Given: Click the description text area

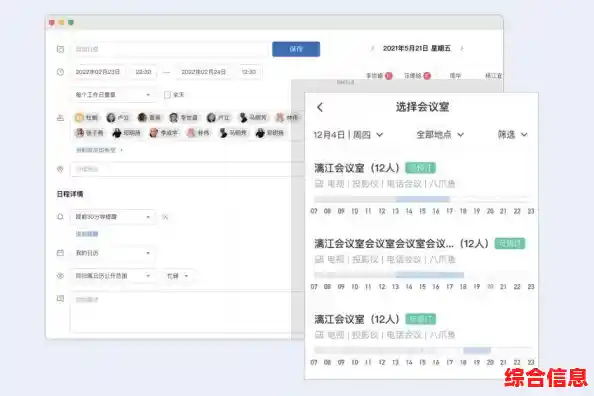Looking at the screenshot, I should [x=187, y=312].
